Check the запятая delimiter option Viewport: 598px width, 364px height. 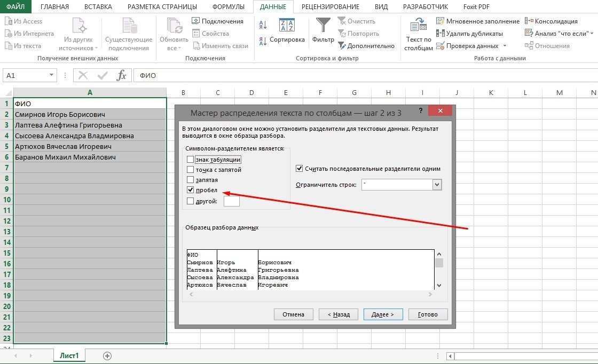click(191, 179)
